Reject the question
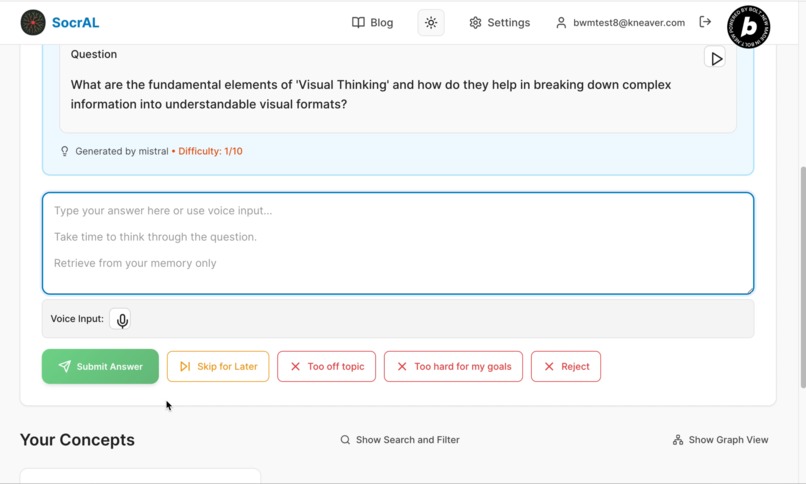Image resolution: width=806 pixels, height=484 pixels. tap(566, 366)
